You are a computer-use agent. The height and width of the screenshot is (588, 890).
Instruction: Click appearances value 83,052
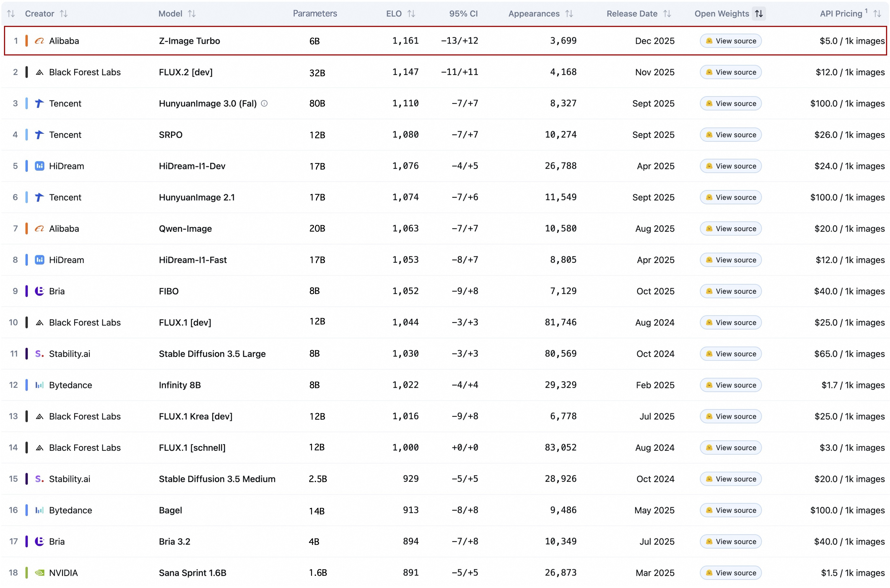coord(560,448)
